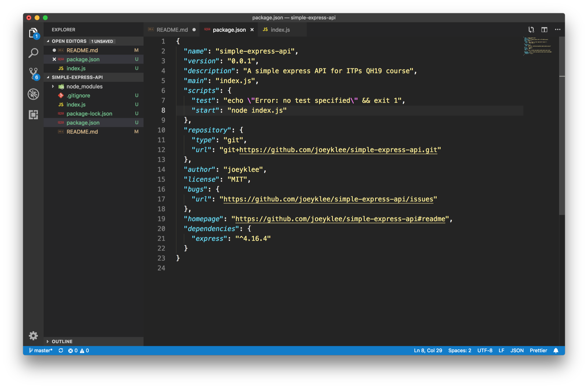Switch to the README.md tab
588x388 pixels.
[172, 30]
